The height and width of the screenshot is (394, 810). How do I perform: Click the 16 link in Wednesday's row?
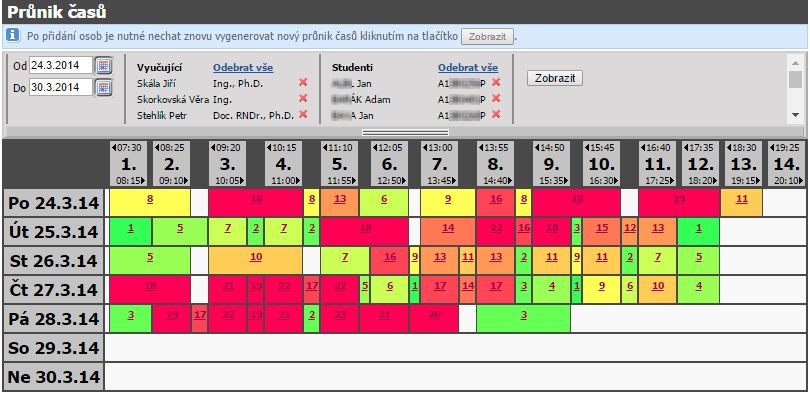pyautogui.click(x=390, y=257)
